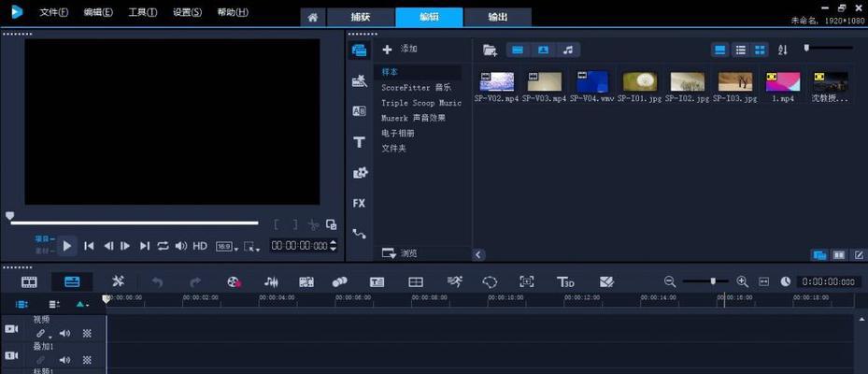Viewport: 868px width, 374px height.
Task: Go to the Home tab icon
Action: tap(313, 17)
